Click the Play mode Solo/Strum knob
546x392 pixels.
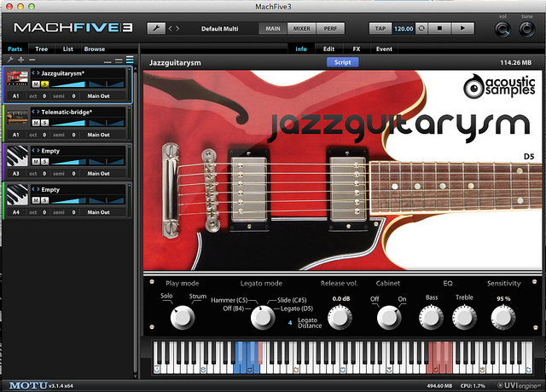pos(182,318)
